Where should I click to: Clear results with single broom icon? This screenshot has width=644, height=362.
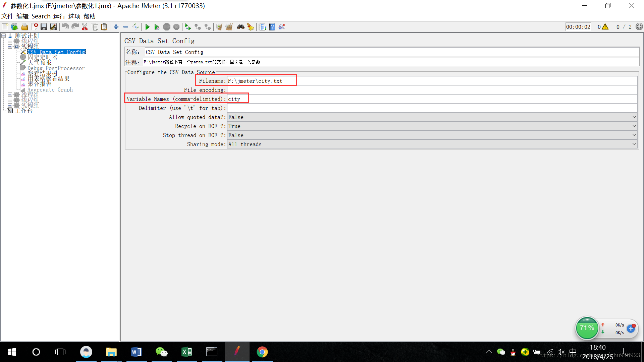219,27
